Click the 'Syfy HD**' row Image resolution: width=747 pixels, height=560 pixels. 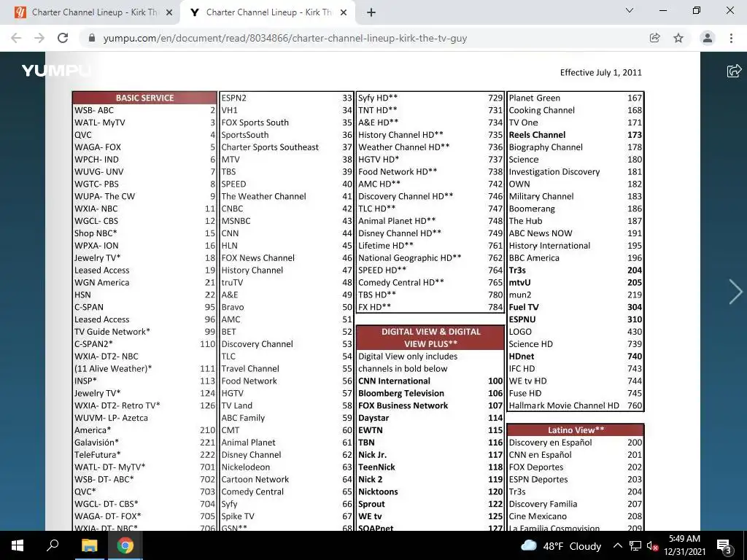[x=430, y=98]
